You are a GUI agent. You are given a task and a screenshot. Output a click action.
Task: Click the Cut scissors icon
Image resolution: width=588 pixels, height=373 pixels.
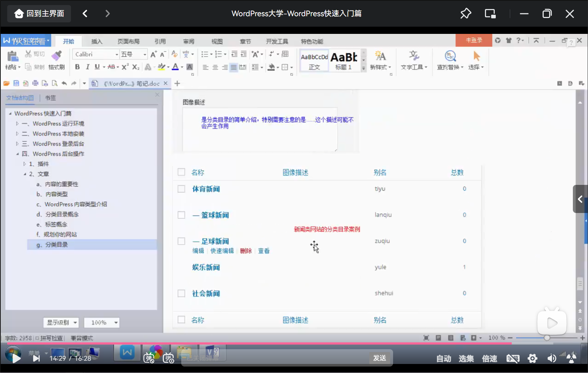click(x=28, y=54)
